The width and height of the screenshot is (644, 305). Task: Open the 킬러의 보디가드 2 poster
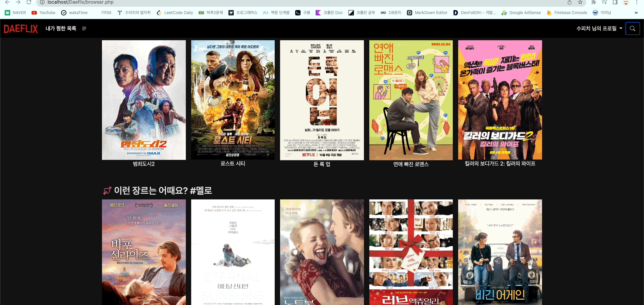500,100
